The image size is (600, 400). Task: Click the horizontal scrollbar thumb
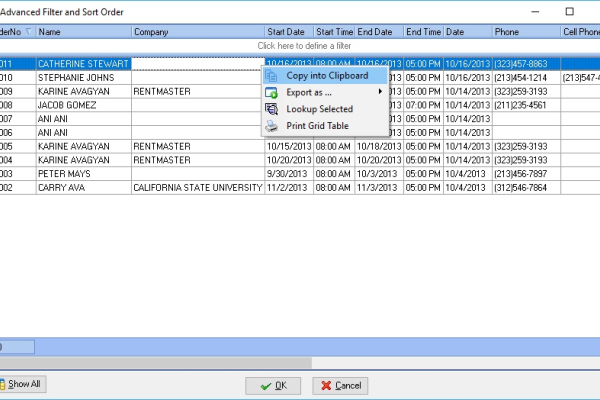[155, 362]
